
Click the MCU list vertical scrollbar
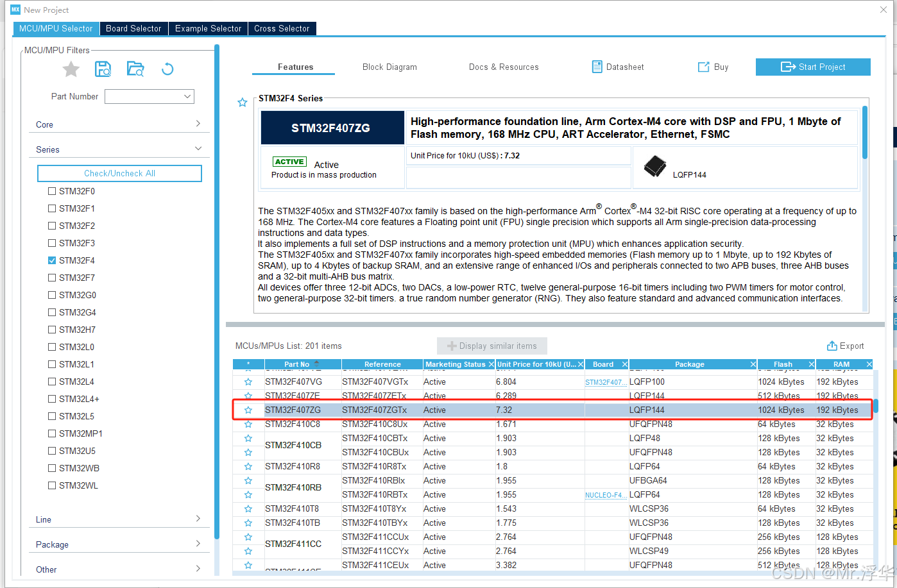(876, 407)
